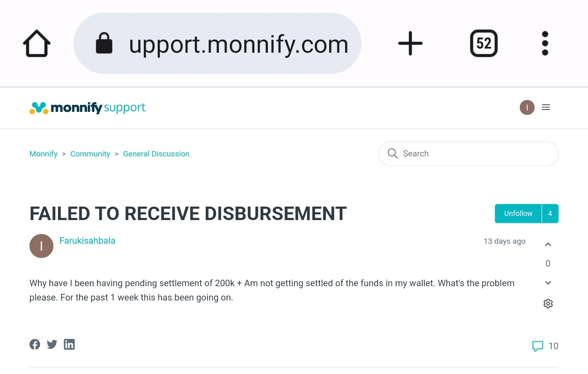
Task: Go to Community breadcrumb link
Action: pyautogui.click(x=90, y=154)
